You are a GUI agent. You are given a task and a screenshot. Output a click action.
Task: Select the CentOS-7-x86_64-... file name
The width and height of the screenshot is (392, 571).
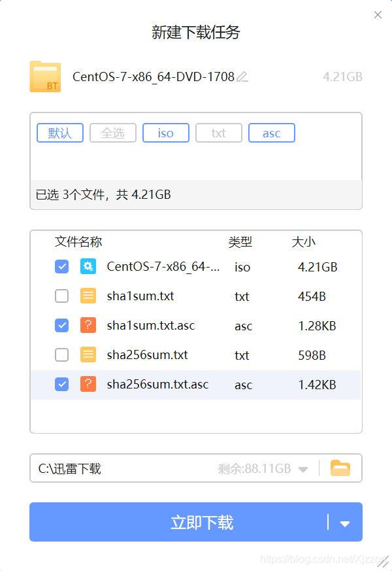(x=163, y=267)
